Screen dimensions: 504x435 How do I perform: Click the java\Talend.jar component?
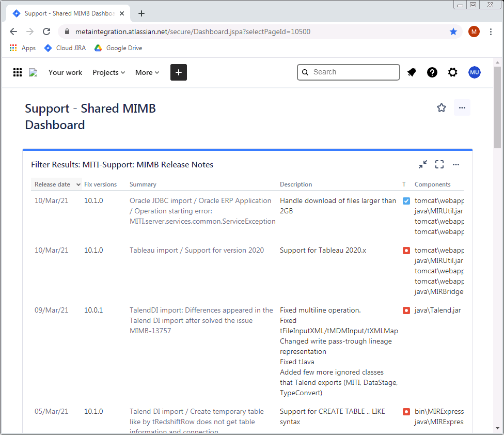(x=437, y=310)
